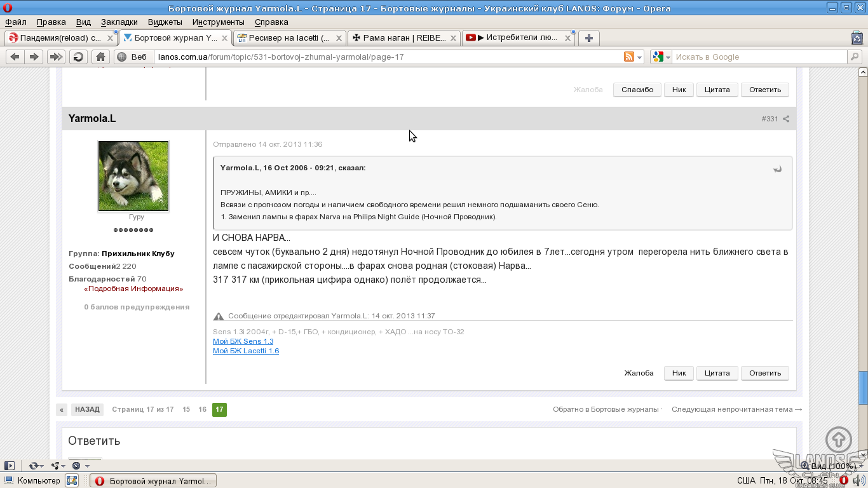Viewport: 868px width, 488px height.
Task: Click Цитата button on post #331
Action: tap(717, 373)
